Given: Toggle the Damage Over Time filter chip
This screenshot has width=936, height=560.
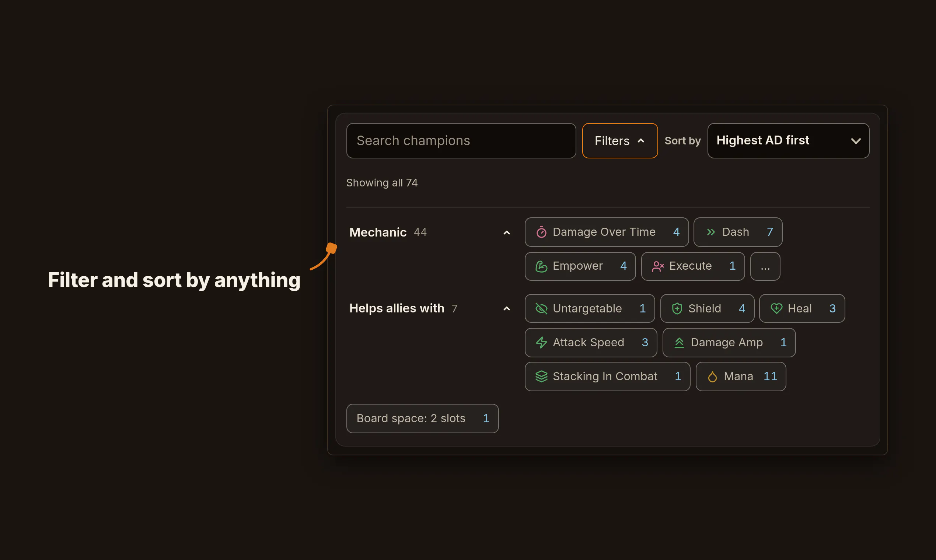Looking at the screenshot, I should point(607,232).
